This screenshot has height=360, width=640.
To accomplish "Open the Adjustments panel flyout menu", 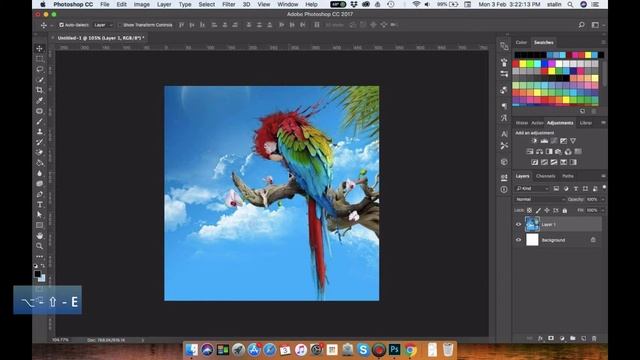I will click(x=603, y=123).
